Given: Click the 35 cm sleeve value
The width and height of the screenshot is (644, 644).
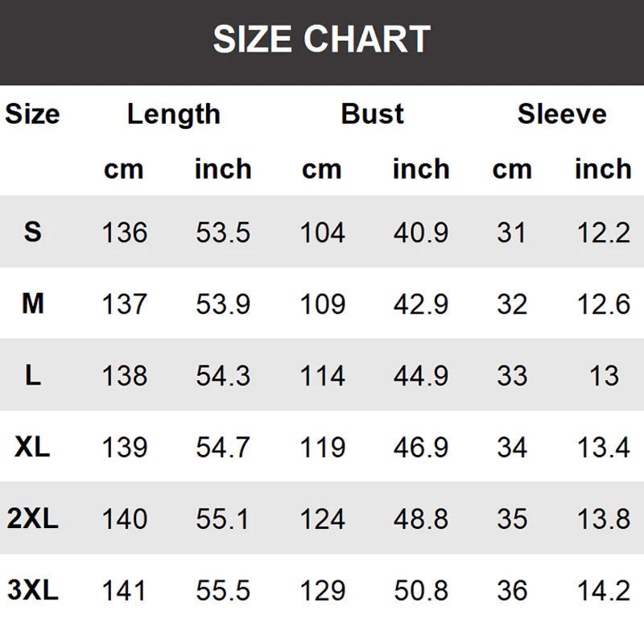Looking at the screenshot, I should [x=511, y=519].
